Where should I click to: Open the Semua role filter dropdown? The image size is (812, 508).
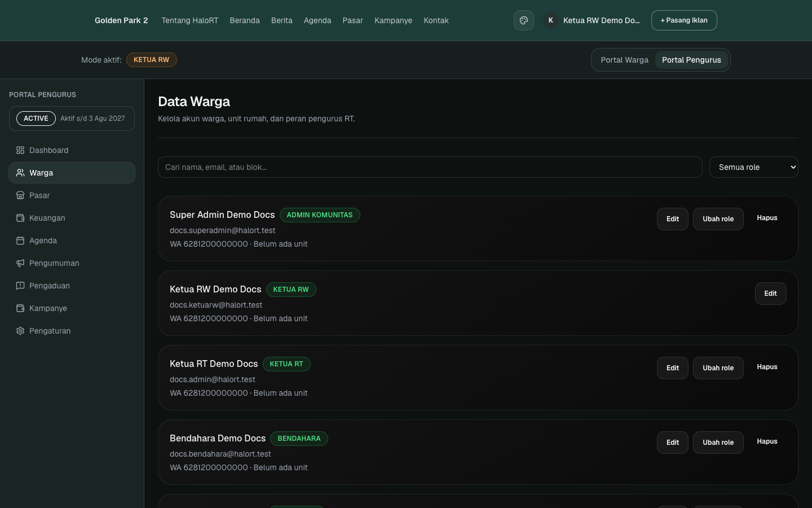point(754,167)
